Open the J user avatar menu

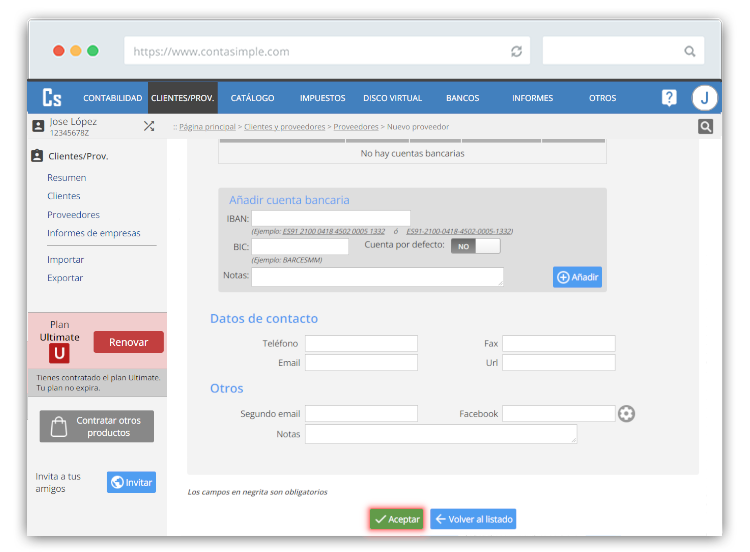pyautogui.click(x=704, y=98)
